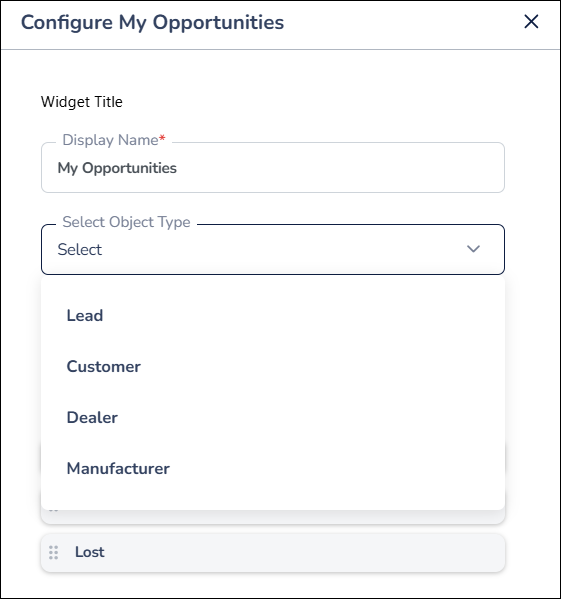
Task: Select the Lost stage row
Action: 273,553
